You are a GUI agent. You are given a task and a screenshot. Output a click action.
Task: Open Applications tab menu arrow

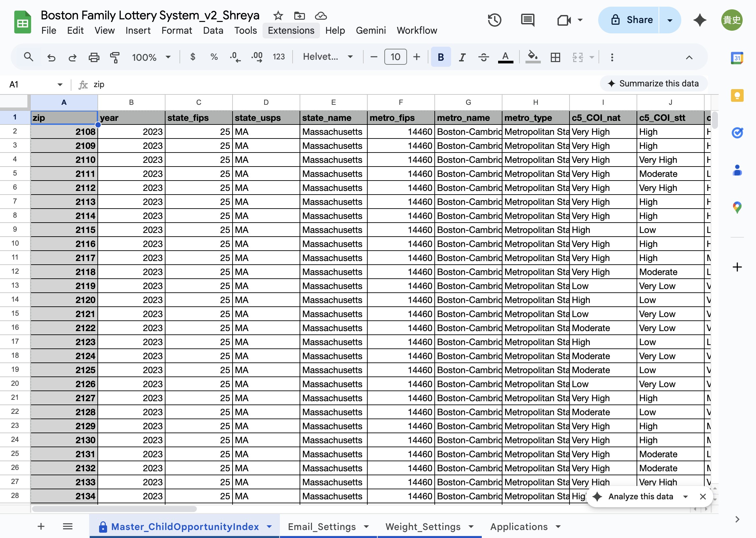[558, 527]
